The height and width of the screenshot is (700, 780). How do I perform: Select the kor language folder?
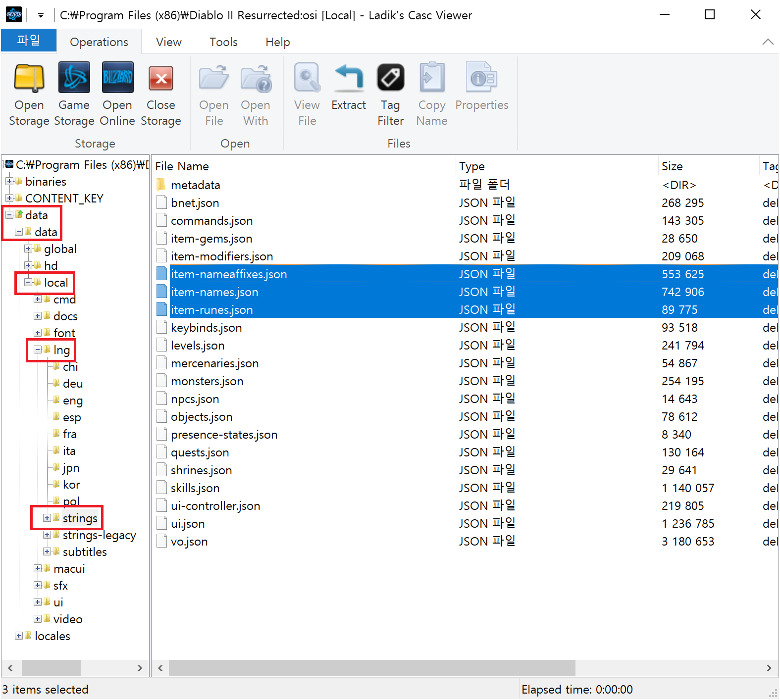71,485
